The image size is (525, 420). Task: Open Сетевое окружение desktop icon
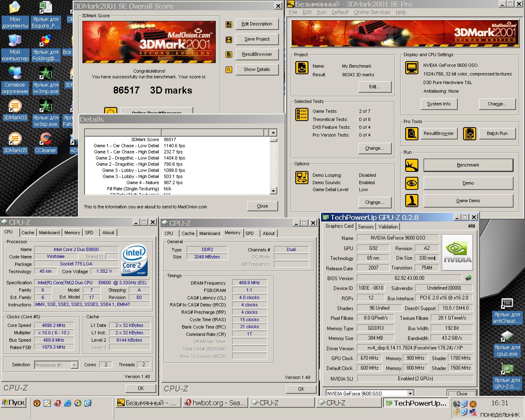pyautogui.click(x=15, y=80)
